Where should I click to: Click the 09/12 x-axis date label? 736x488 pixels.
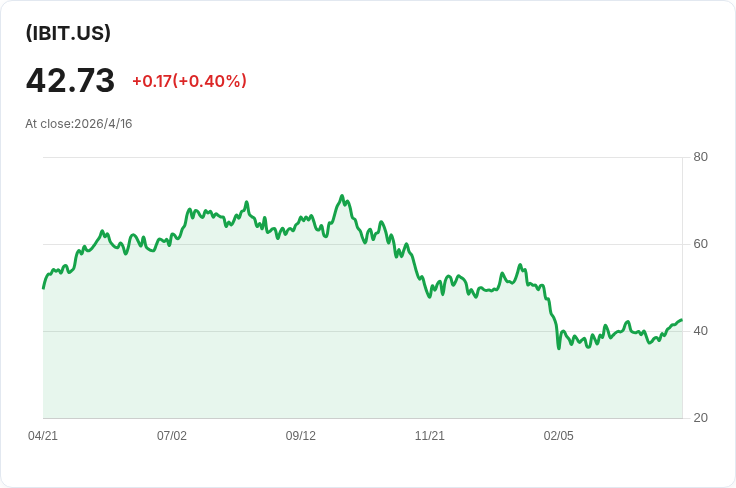[301, 436]
